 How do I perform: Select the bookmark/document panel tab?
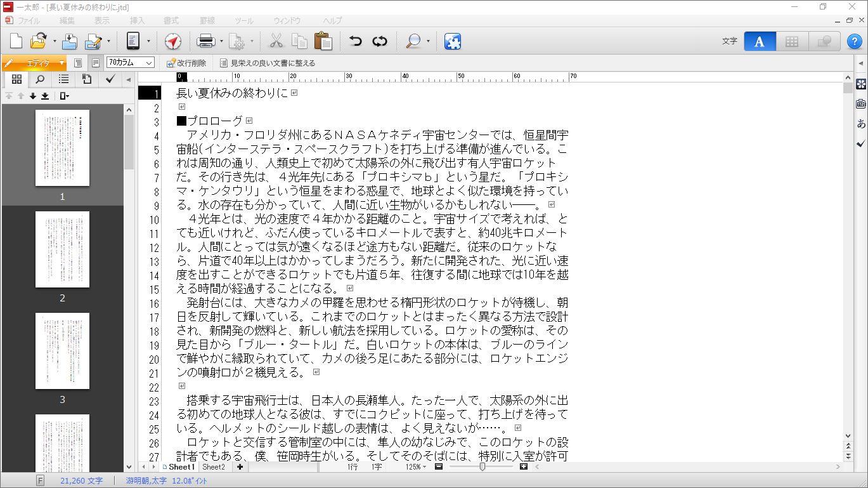pos(87,79)
